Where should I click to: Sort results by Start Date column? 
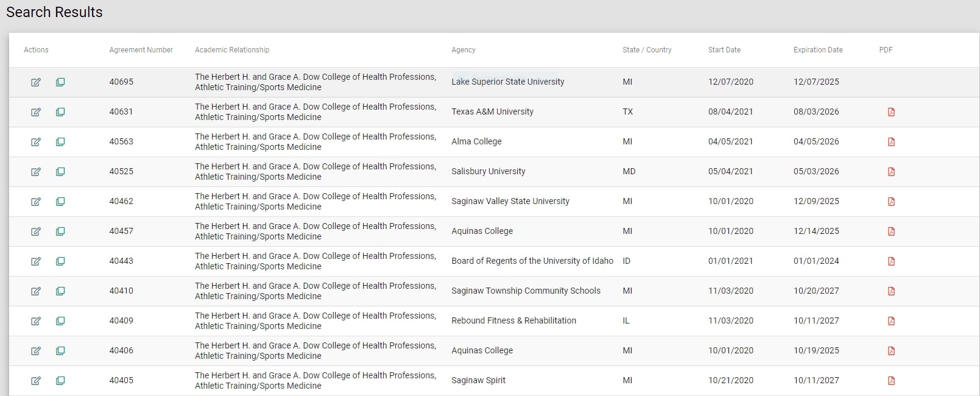[724, 50]
